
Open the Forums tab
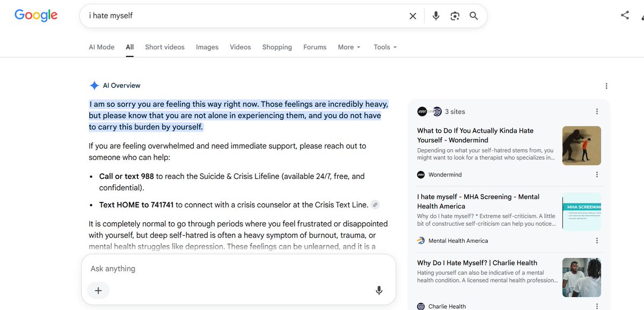click(315, 47)
